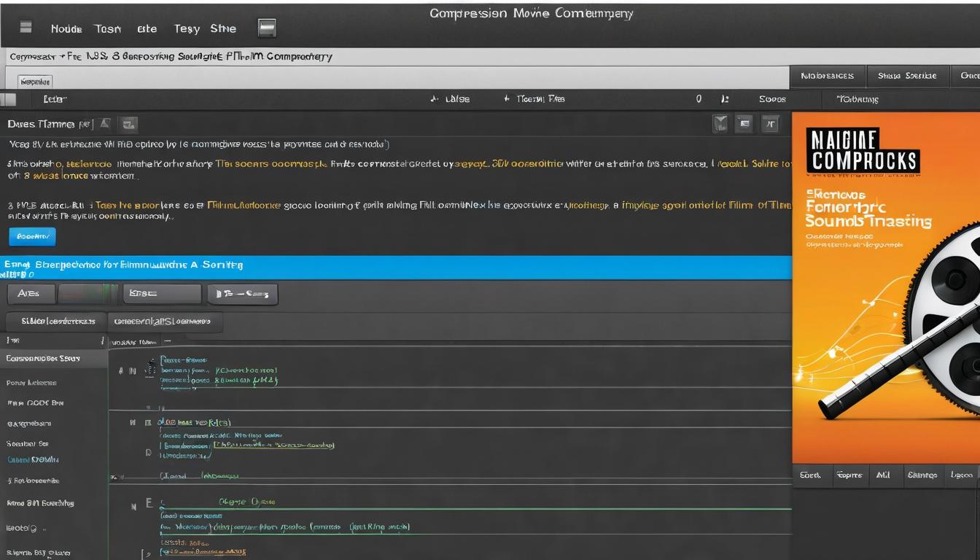Click the small square left of Ecter
This screenshot has height=560, width=980.
coord(9,99)
